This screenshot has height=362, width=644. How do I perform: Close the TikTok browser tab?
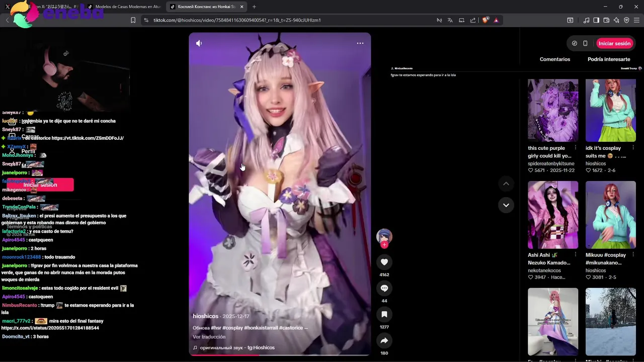pos(242,7)
